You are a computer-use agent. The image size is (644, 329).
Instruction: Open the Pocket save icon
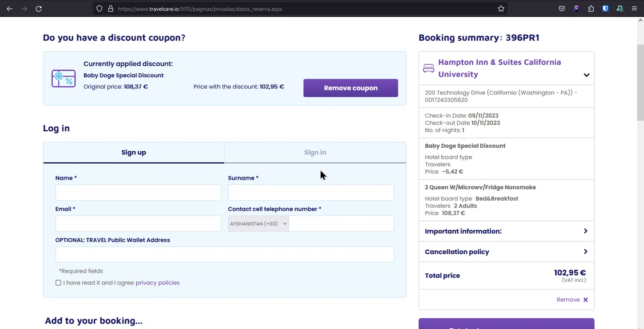pos(562,9)
